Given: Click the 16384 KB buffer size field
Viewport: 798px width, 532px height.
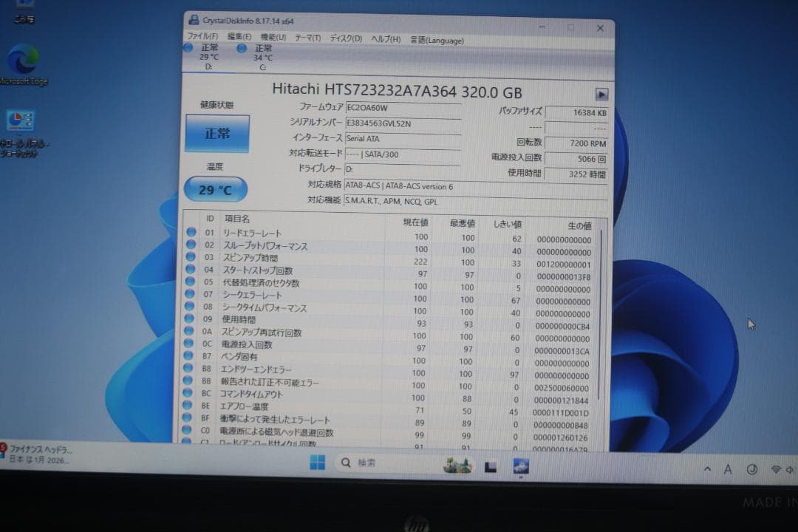Looking at the screenshot, I should [x=576, y=112].
